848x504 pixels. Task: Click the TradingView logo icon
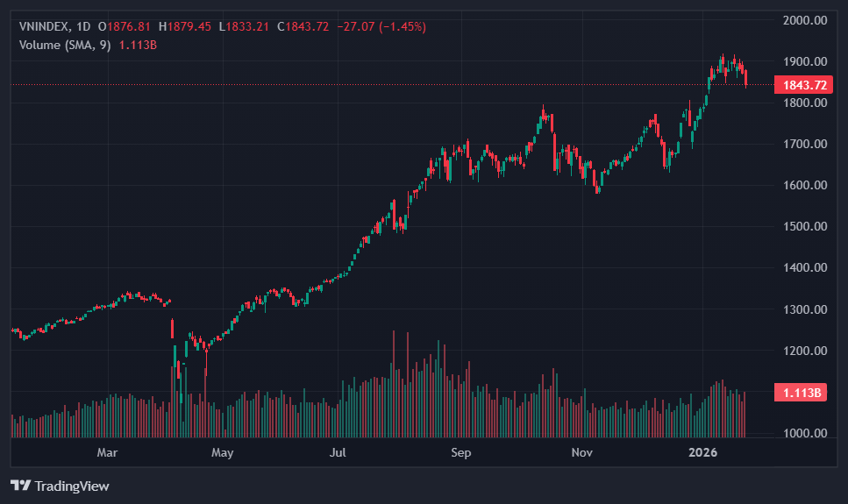pos(21,486)
